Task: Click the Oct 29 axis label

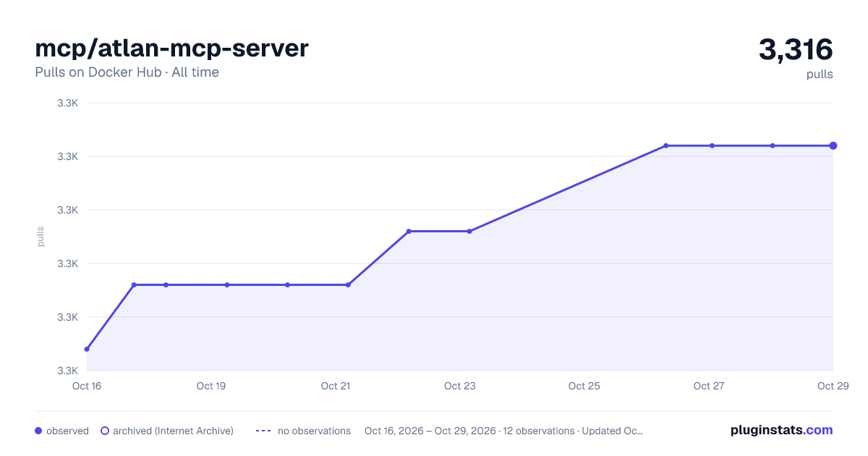Action: 833,386
